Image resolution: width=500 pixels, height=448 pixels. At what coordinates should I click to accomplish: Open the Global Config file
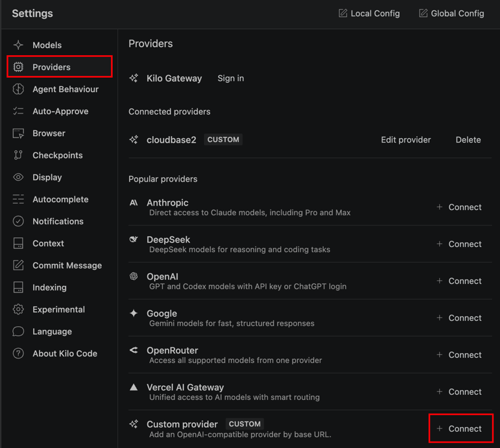tap(451, 14)
